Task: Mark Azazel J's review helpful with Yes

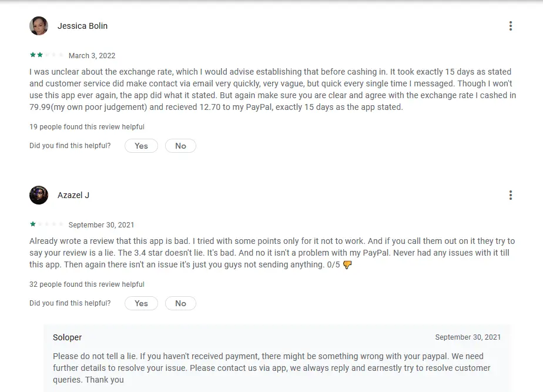Action: point(141,303)
